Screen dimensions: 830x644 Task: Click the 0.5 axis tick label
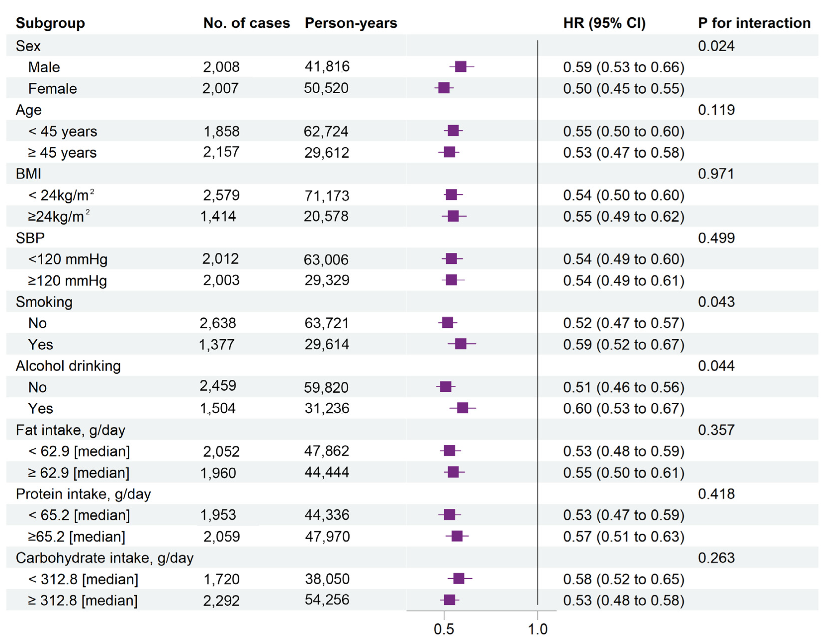(x=444, y=629)
